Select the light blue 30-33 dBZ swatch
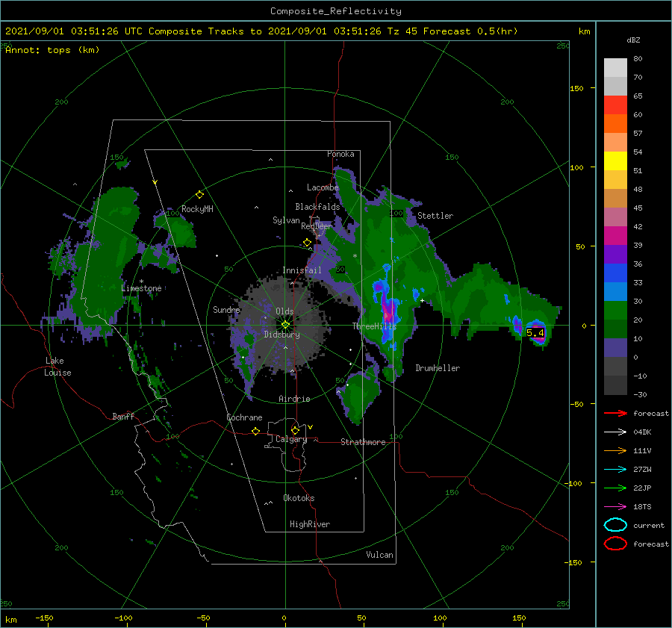This screenshot has width=672, height=628. click(x=615, y=291)
